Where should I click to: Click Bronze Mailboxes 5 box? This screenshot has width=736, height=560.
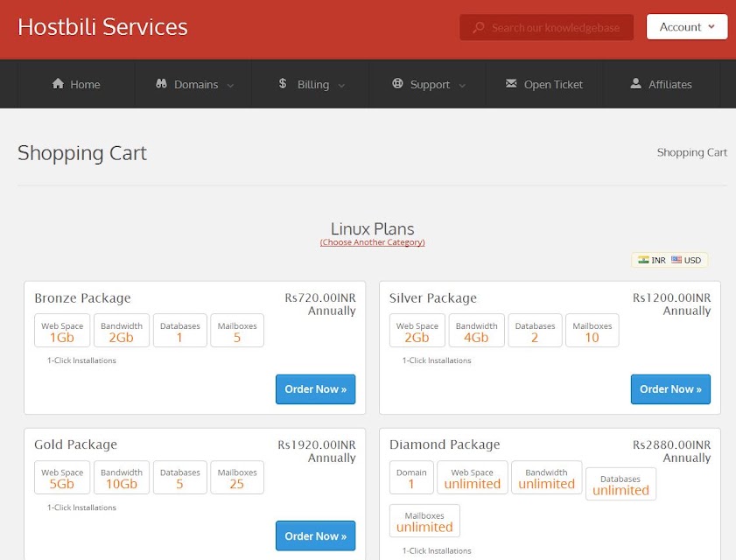pos(237,331)
